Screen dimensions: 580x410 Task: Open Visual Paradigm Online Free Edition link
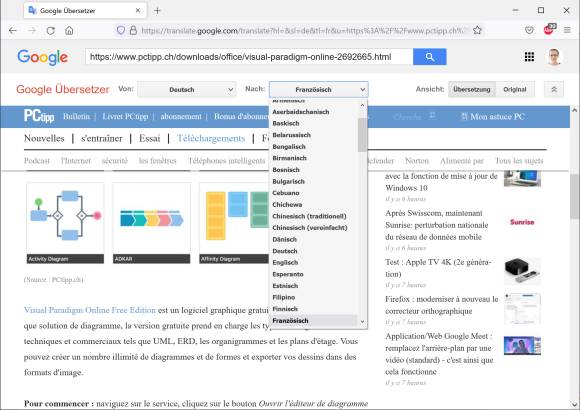click(x=90, y=310)
